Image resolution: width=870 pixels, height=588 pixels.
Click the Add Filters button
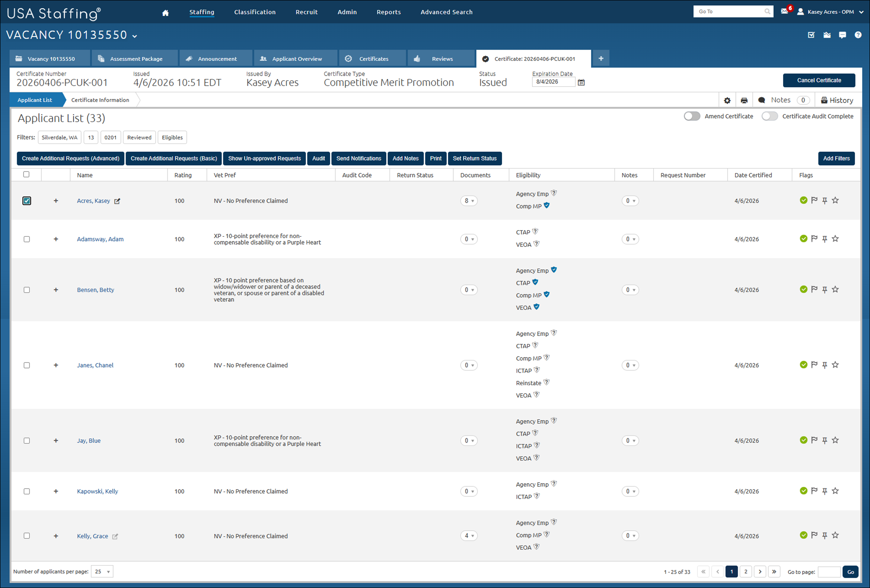(836, 159)
